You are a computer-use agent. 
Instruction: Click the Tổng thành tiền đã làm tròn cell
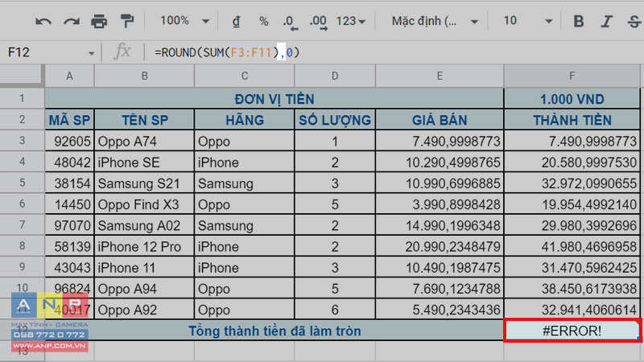[x=275, y=331]
